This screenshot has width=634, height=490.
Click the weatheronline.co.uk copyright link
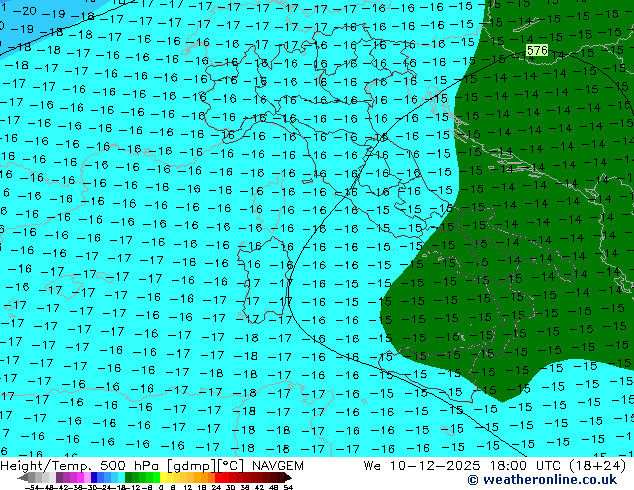click(x=542, y=480)
